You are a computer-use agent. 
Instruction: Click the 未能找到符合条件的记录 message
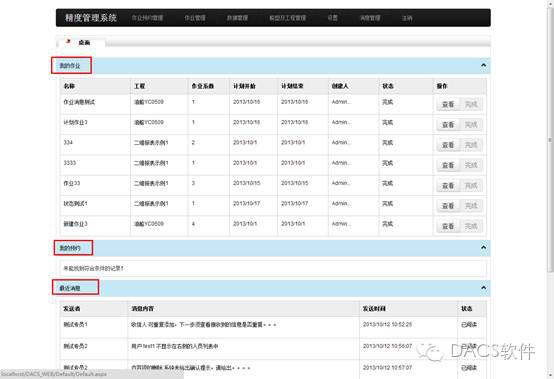click(93, 268)
